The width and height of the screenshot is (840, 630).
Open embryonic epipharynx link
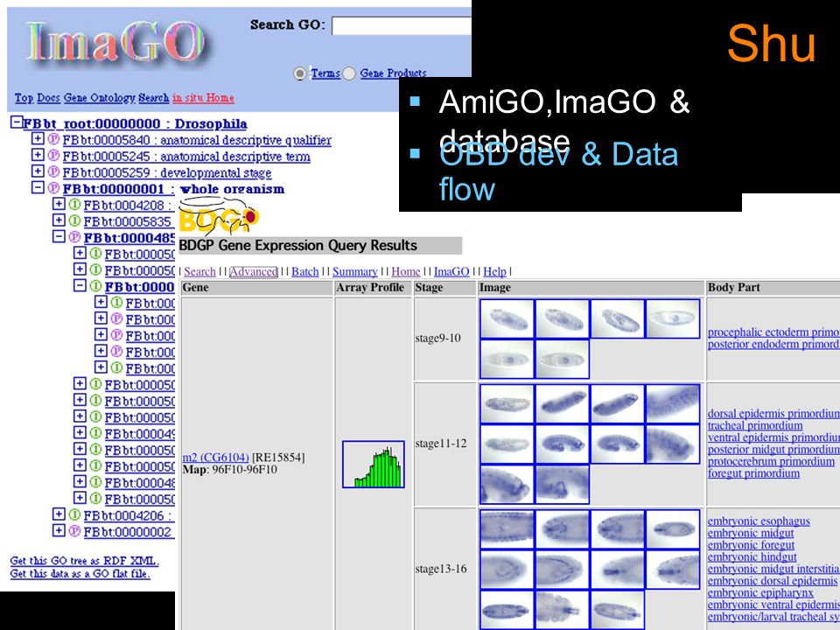tap(760, 593)
